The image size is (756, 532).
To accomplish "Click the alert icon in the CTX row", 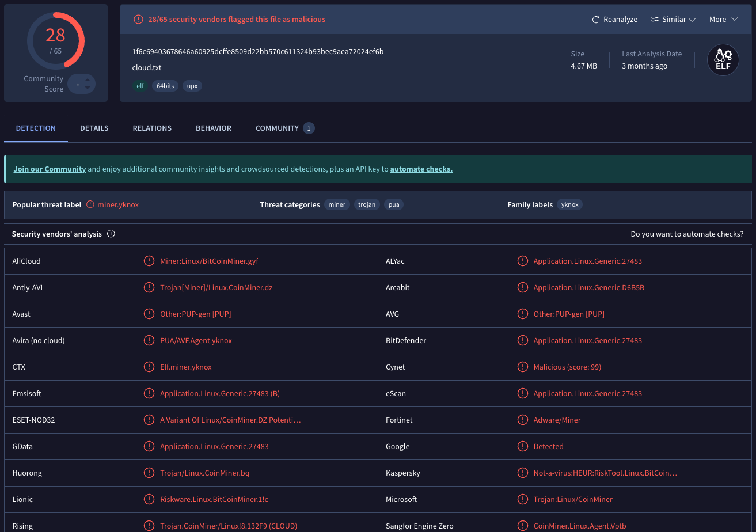I will click(149, 367).
